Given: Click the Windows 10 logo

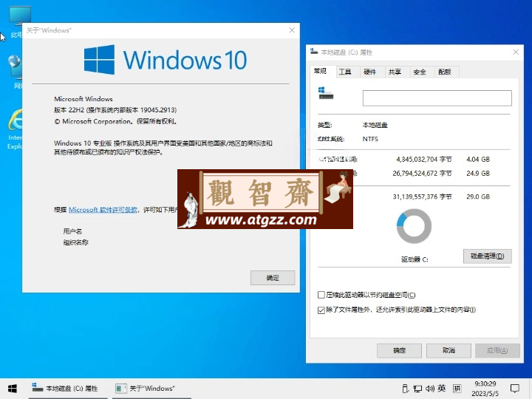Looking at the screenshot, I should (166, 60).
